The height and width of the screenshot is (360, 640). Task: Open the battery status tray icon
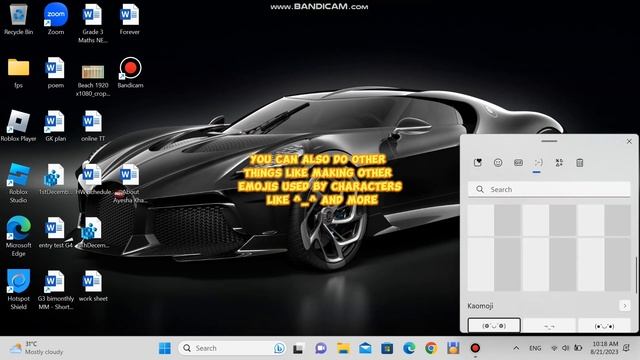point(578,348)
